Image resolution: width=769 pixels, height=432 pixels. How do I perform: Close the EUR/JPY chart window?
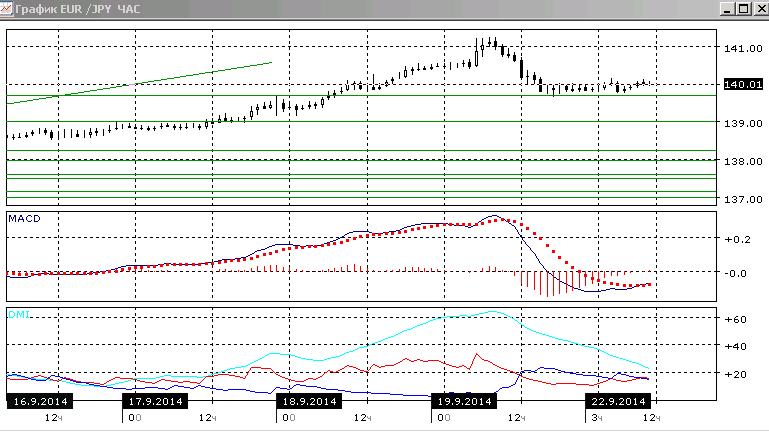click(x=762, y=9)
